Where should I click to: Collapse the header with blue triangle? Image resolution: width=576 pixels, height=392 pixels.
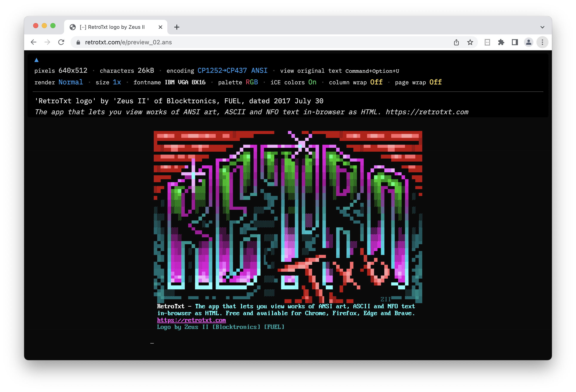click(x=36, y=60)
